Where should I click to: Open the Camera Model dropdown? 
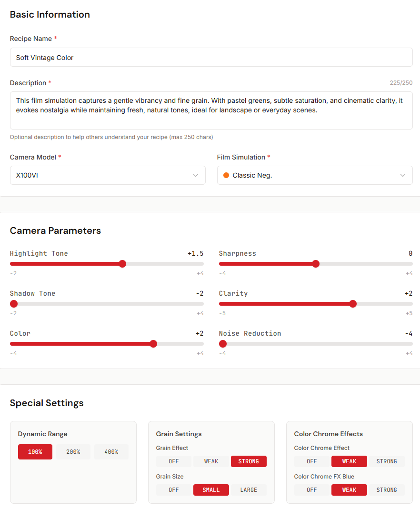[x=108, y=175]
